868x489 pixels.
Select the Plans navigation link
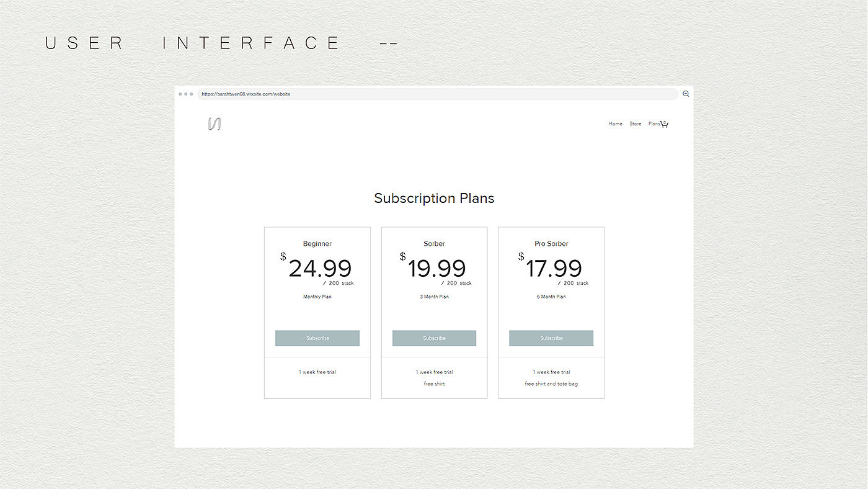[653, 124]
